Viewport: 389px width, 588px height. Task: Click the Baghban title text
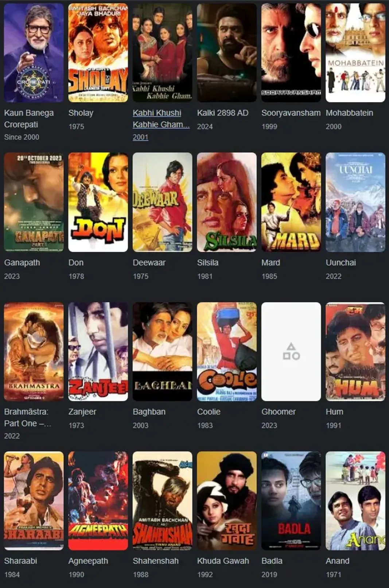[x=149, y=412]
